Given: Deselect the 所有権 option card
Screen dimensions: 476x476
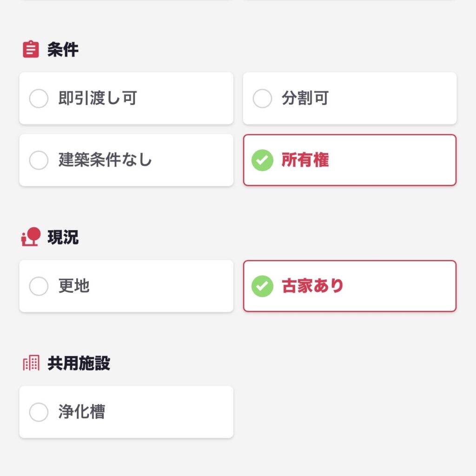Looking at the screenshot, I should 350,160.
